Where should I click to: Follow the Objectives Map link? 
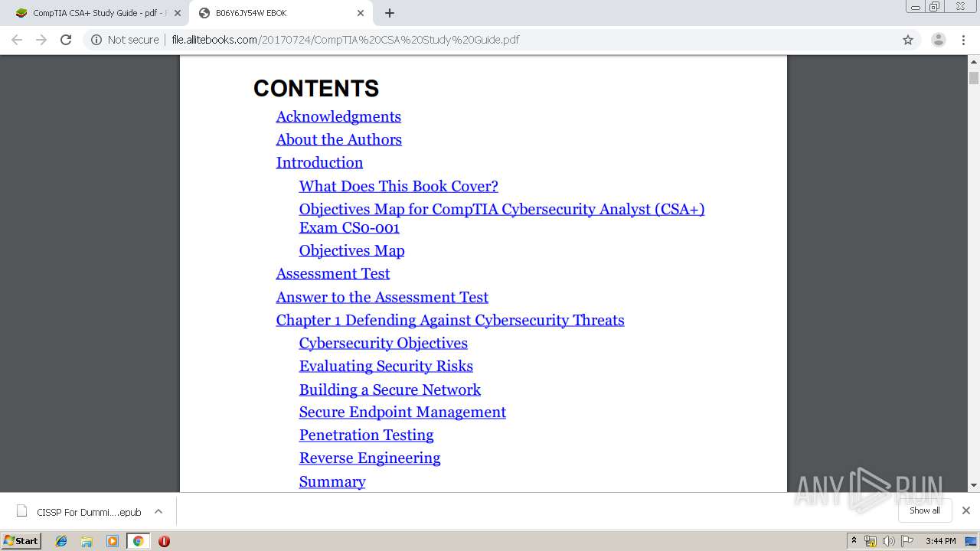click(351, 250)
